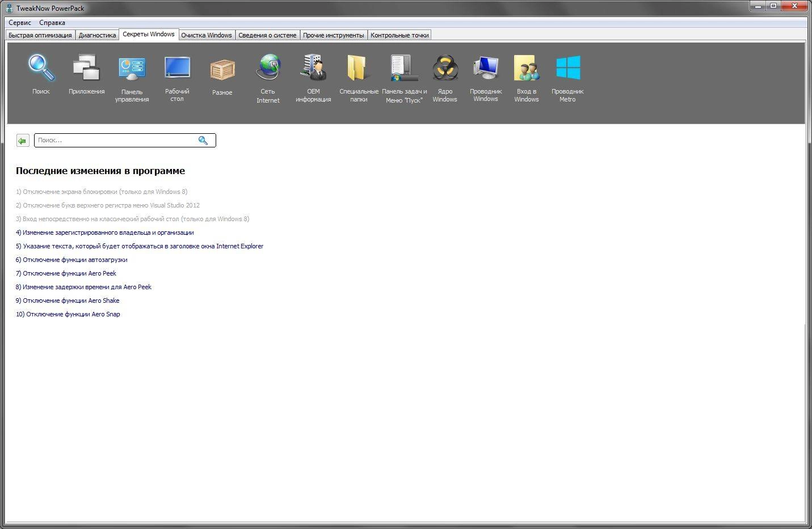Viewport: 812px width, 529px height.
Task: Switch to Прочие инструменты tab
Action: click(333, 35)
